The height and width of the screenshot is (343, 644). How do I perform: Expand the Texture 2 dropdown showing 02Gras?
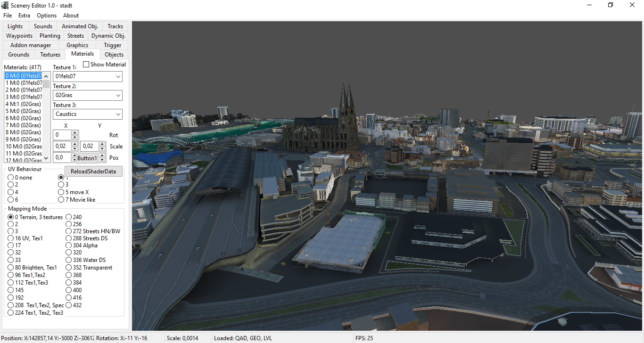[x=118, y=95]
